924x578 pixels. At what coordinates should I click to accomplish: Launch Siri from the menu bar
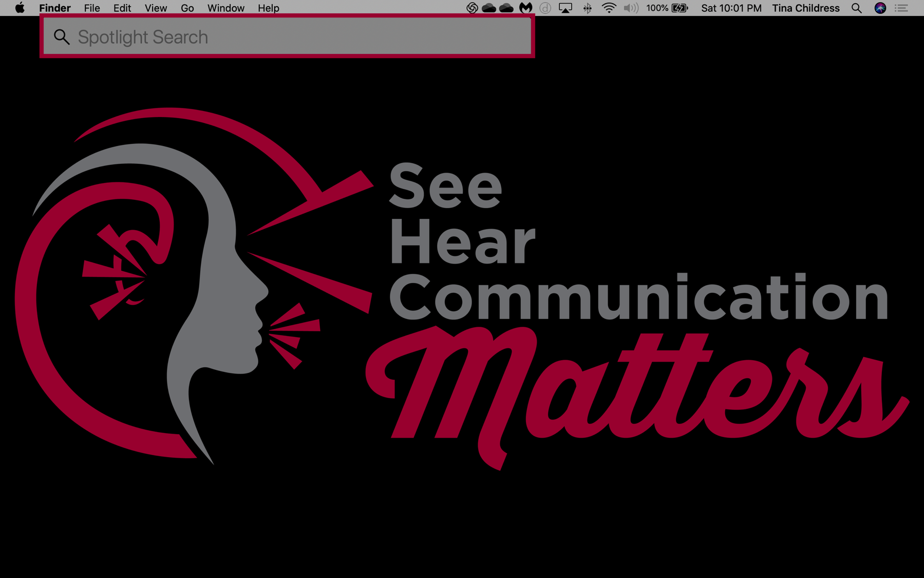pos(880,8)
